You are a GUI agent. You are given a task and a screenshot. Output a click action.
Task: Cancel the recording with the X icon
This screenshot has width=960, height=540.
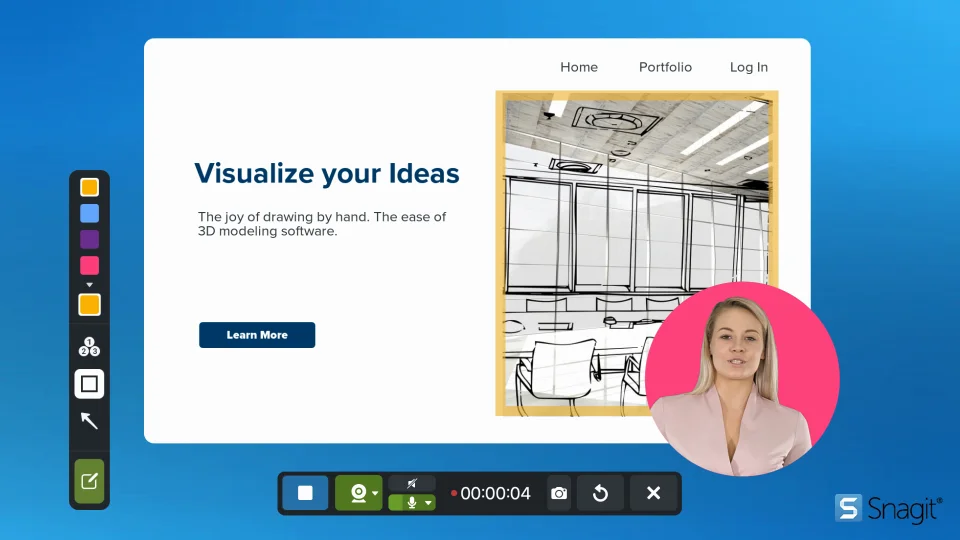tap(653, 493)
